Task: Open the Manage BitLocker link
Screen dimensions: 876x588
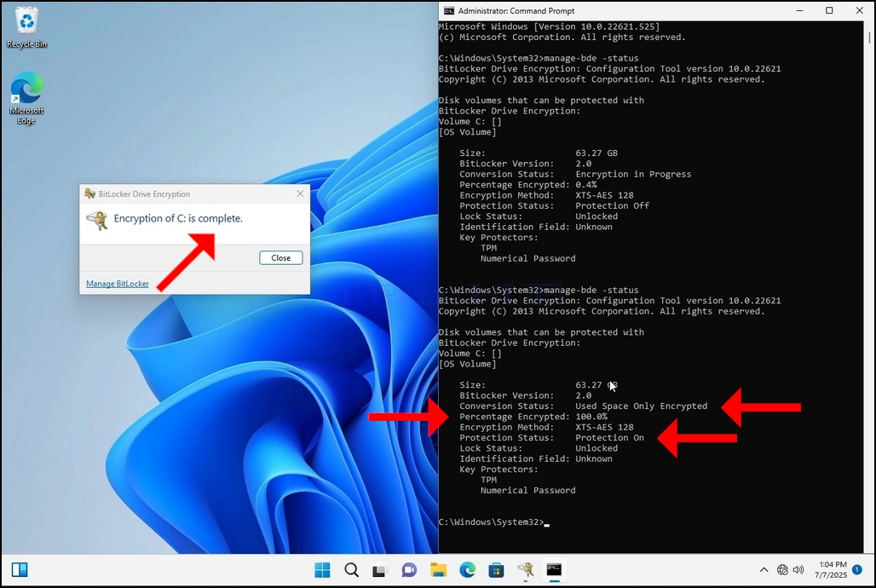Action: [x=118, y=284]
